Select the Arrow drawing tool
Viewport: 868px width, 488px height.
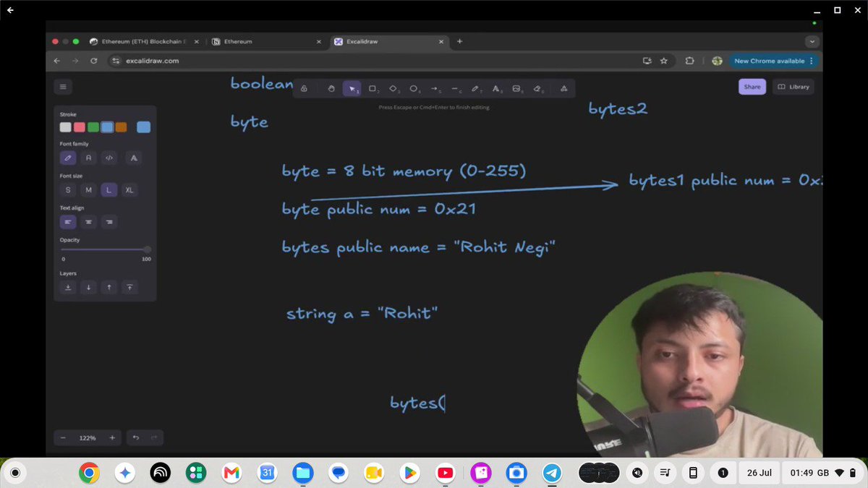(x=435, y=89)
